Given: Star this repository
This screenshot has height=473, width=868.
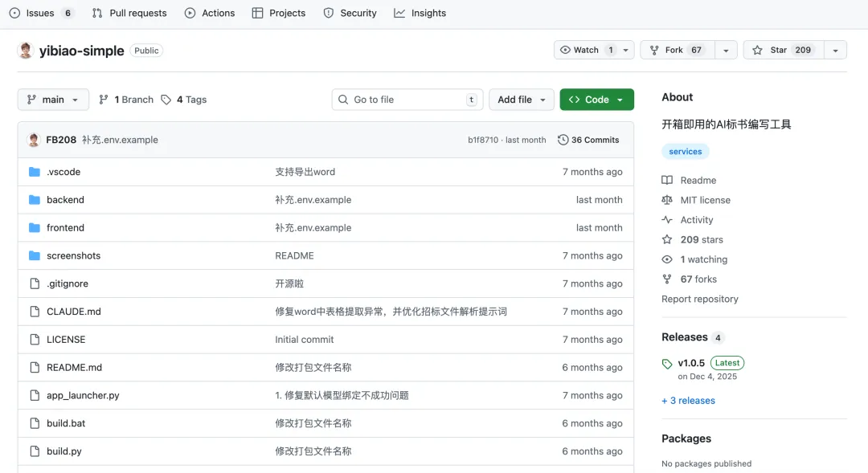Looking at the screenshot, I should tap(784, 50).
